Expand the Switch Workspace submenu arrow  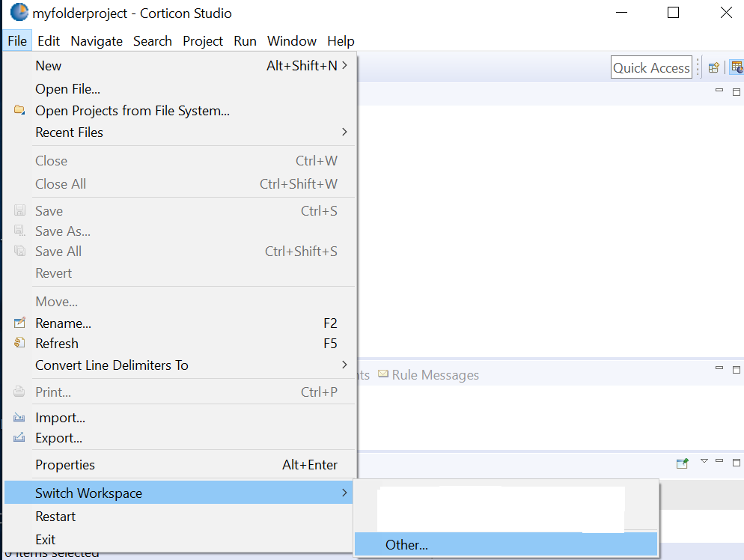(344, 493)
